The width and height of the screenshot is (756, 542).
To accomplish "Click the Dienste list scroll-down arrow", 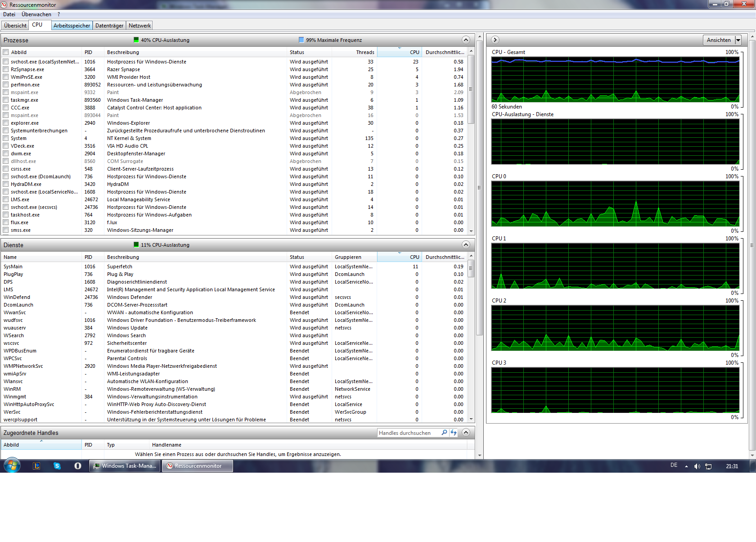I will click(x=471, y=419).
